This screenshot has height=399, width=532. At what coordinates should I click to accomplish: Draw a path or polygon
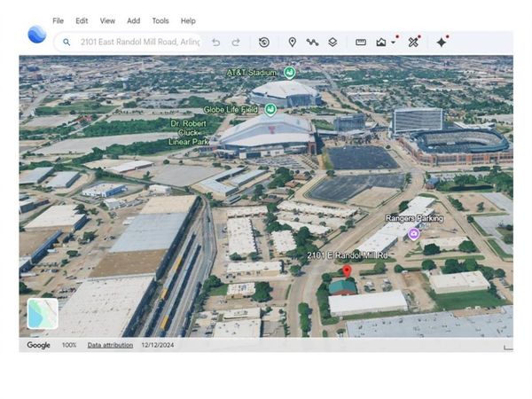(x=312, y=43)
